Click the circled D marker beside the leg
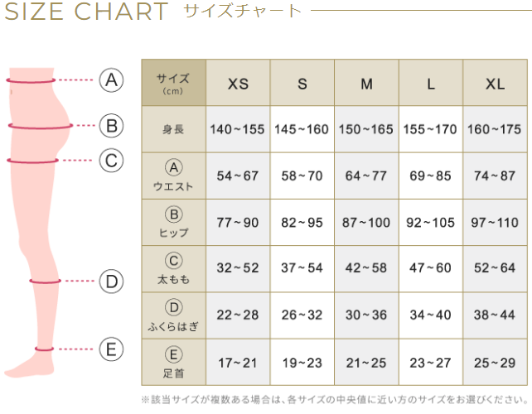The height and width of the screenshot is (414, 532). click(111, 281)
